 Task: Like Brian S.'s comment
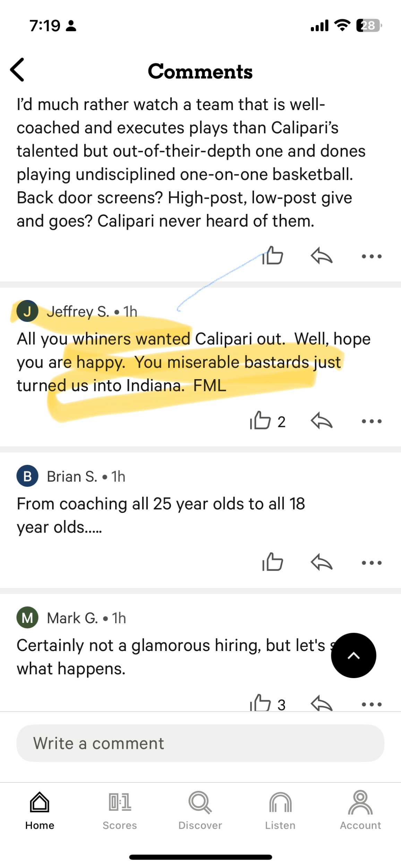click(273, 562)
